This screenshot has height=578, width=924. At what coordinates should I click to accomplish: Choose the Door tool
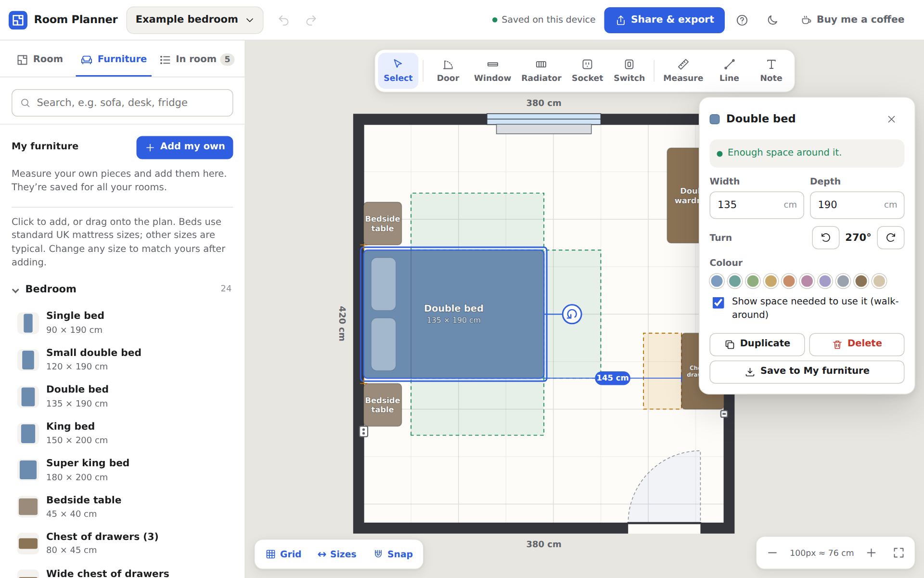(x=448, y=71)
